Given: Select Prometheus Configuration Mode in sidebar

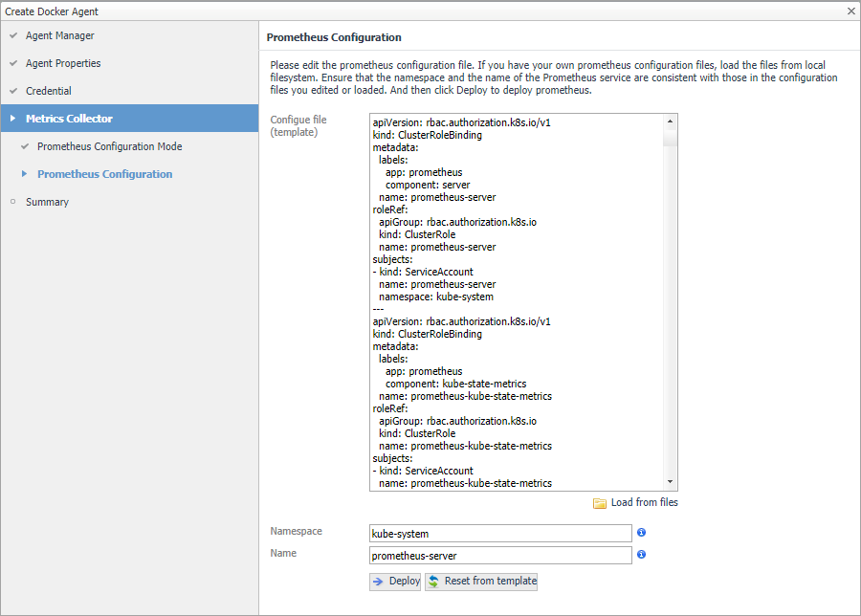Looking at the screenshot, I should (109, 147).
